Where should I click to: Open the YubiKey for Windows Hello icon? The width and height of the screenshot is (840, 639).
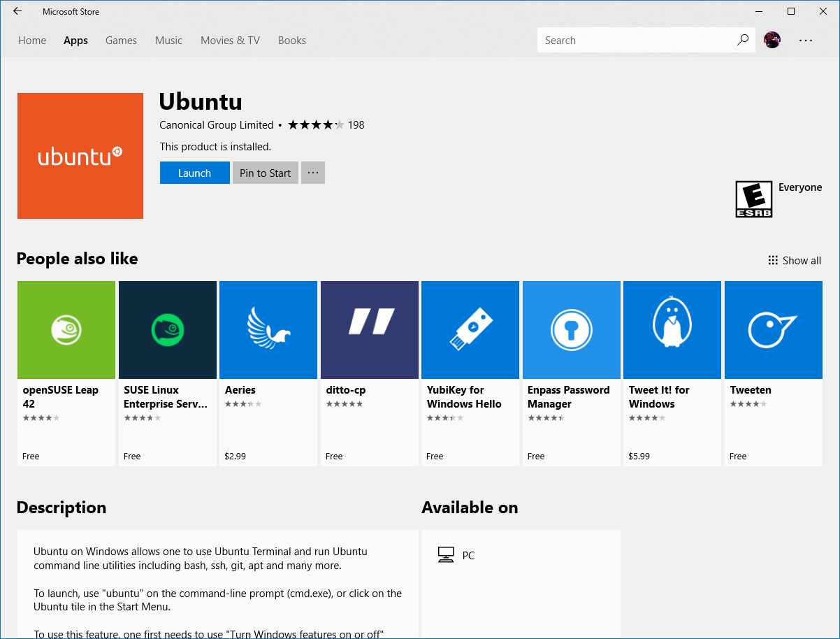pyautogui.click(x=470, y=330)
